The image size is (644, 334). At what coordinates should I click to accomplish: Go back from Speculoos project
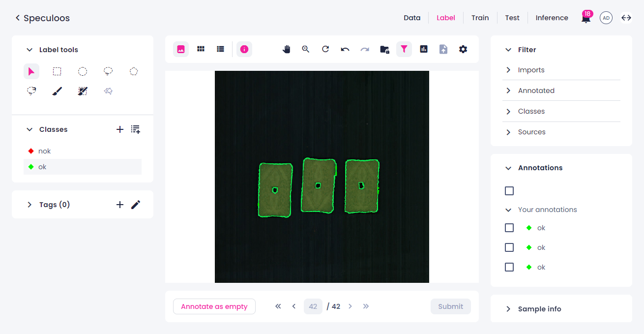[18, 18]
